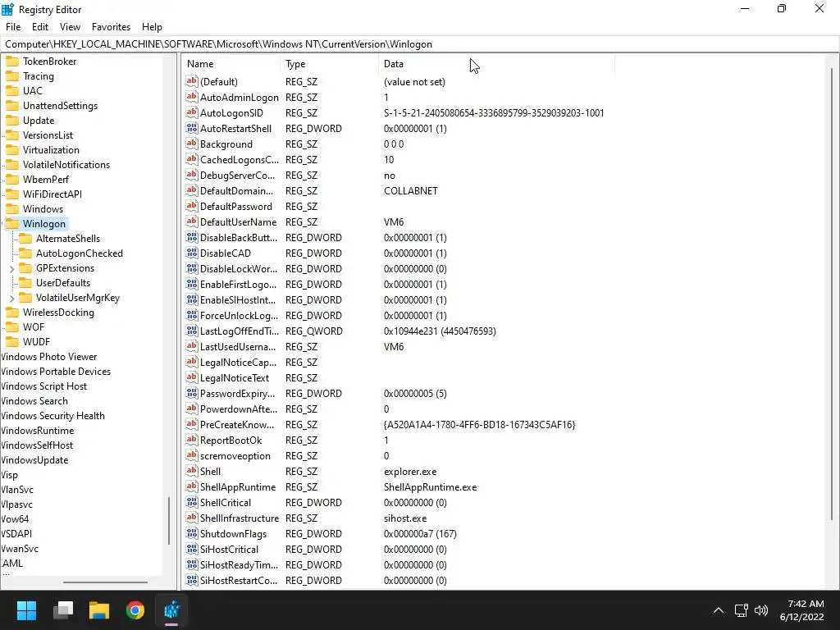The height and width of the screenshot is (630, 840).
Task: Show hidden system tray icons
Action: 719,610
